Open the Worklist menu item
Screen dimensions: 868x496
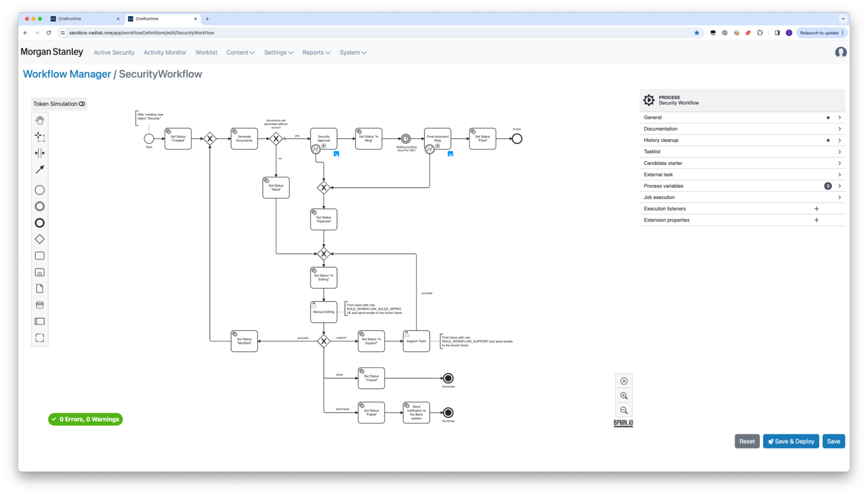[206, 53]
